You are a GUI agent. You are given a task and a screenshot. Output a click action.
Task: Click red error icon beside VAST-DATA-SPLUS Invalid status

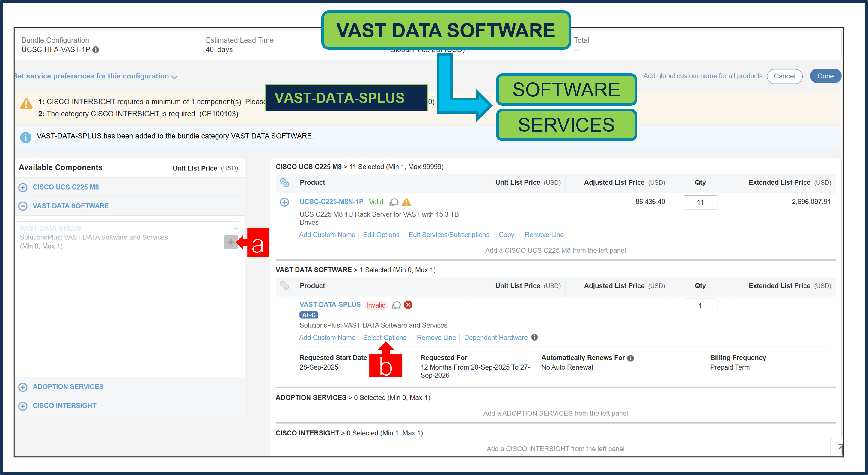pyautogui.click(x=408, y=305)
